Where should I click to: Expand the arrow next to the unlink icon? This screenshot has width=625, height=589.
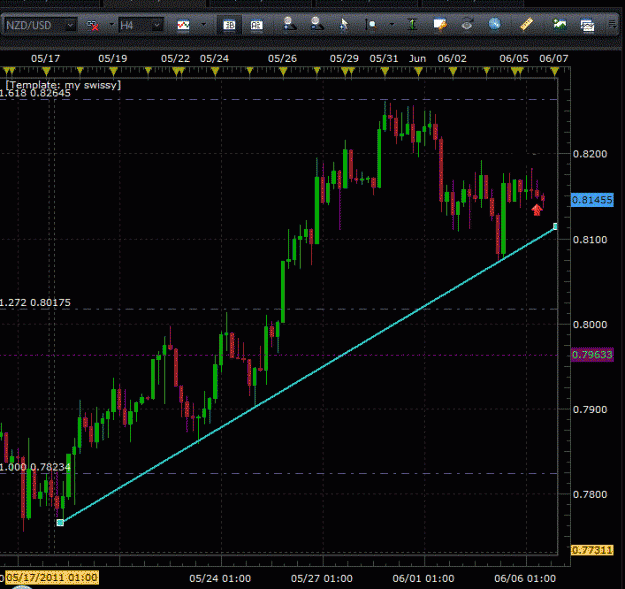111,25
